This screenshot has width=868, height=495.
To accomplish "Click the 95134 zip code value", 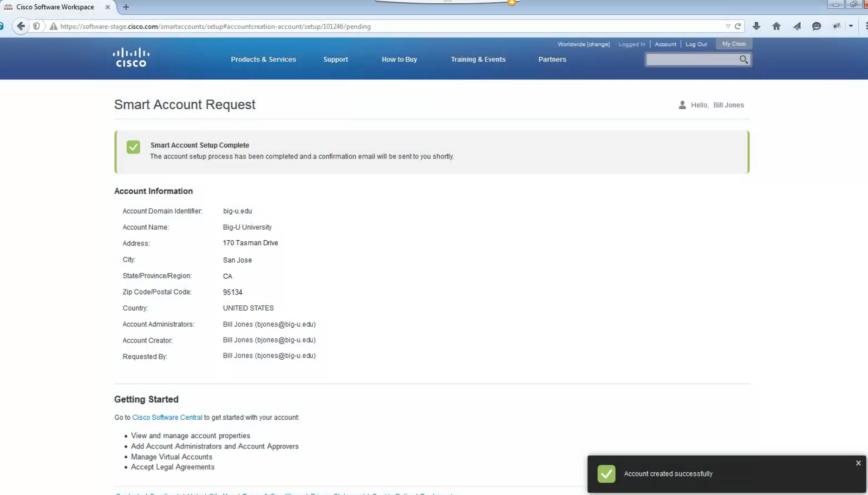I will pyautogui.click(x=233, y=292).
